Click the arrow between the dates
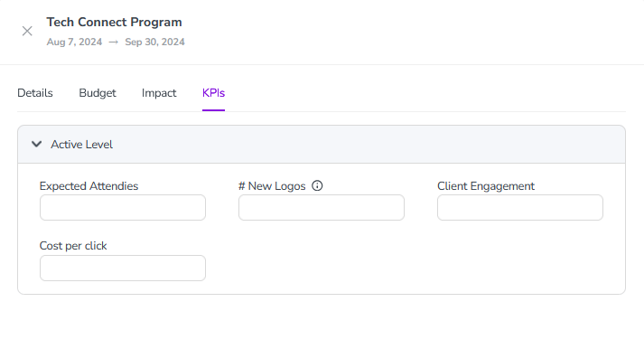The height and width of the screenshot is (349, 644). point(114,42)
